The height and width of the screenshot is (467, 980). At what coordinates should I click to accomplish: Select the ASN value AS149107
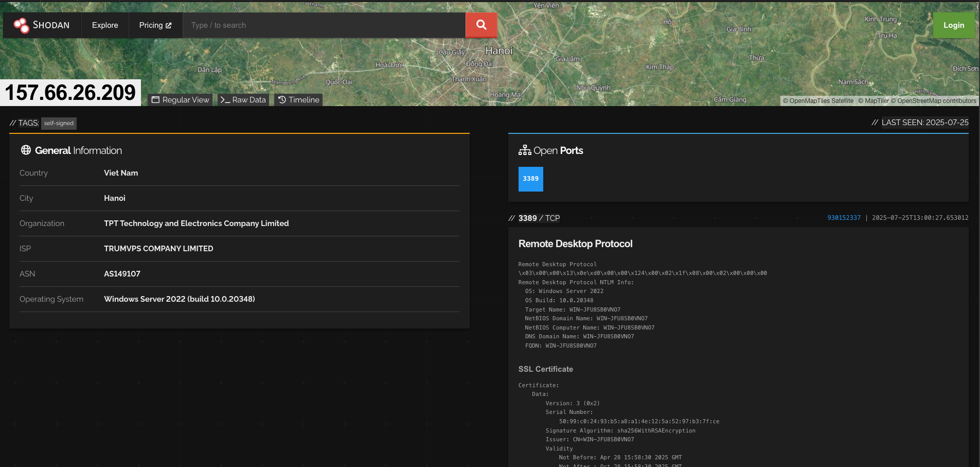(x=122, y=274)
